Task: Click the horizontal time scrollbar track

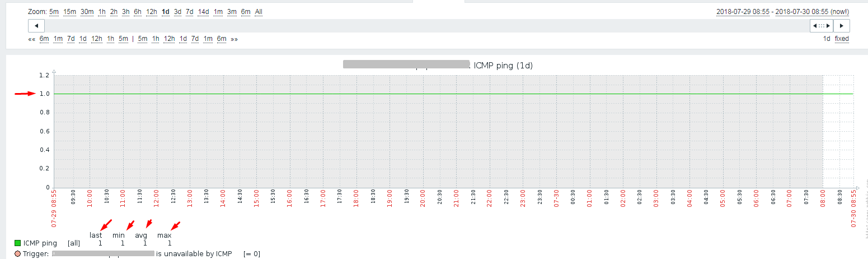Action: [x=427, y=26]
